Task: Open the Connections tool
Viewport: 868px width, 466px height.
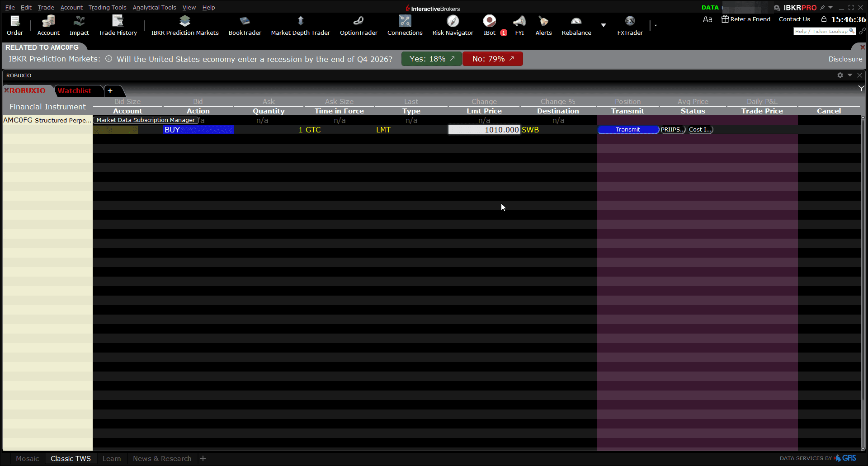Action: [405, 26]
